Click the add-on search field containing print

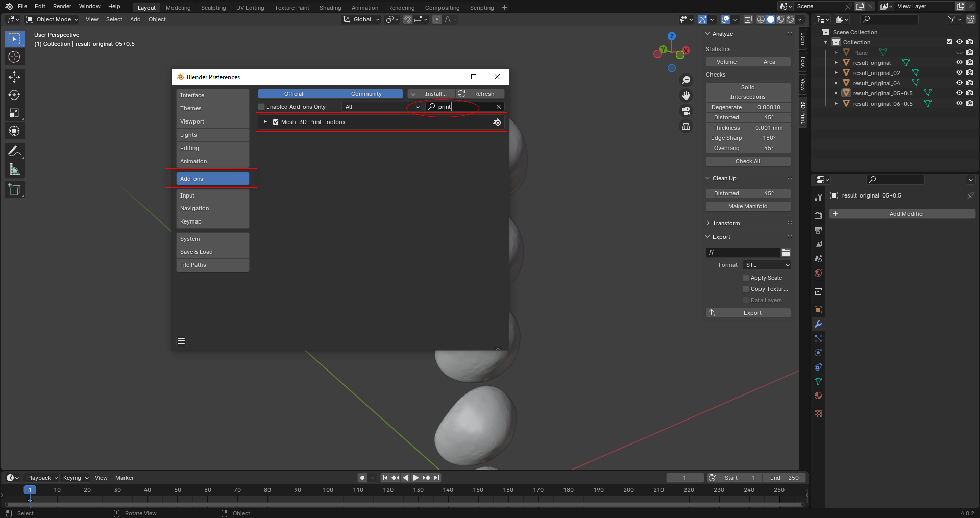coord(464,107)
